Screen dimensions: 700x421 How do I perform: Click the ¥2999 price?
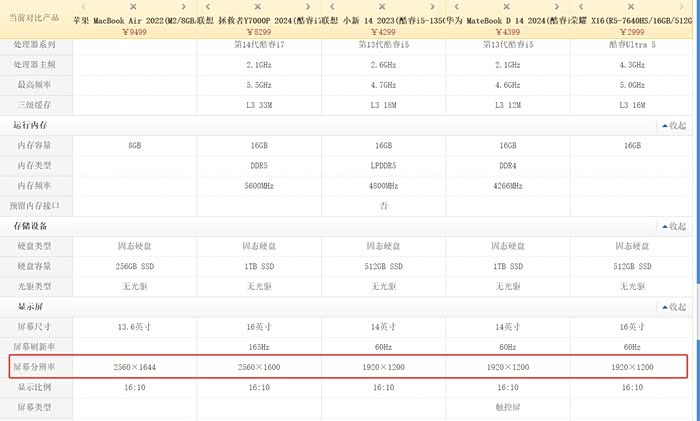pyautogui.click(x=632, y=32)
